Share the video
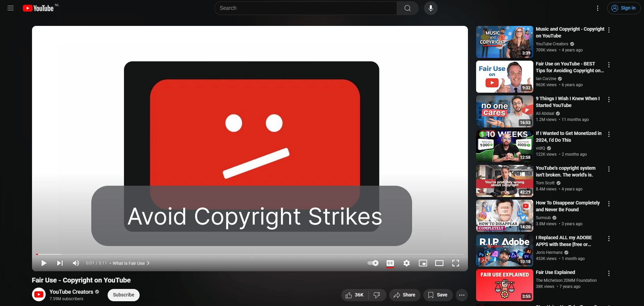Viewport: 644px width, 306px height. click(x=405, y=295)
